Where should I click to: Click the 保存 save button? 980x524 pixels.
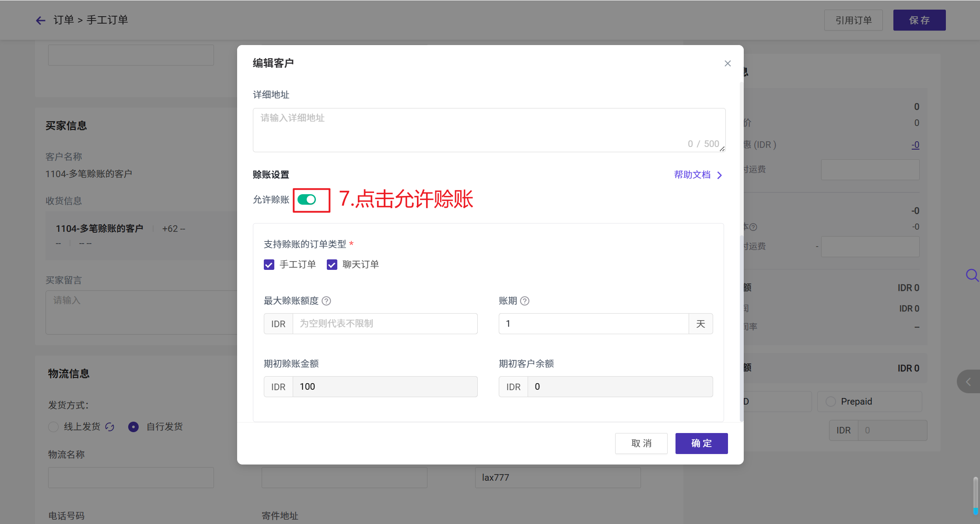pyautogui.click(x=919, y=20)
